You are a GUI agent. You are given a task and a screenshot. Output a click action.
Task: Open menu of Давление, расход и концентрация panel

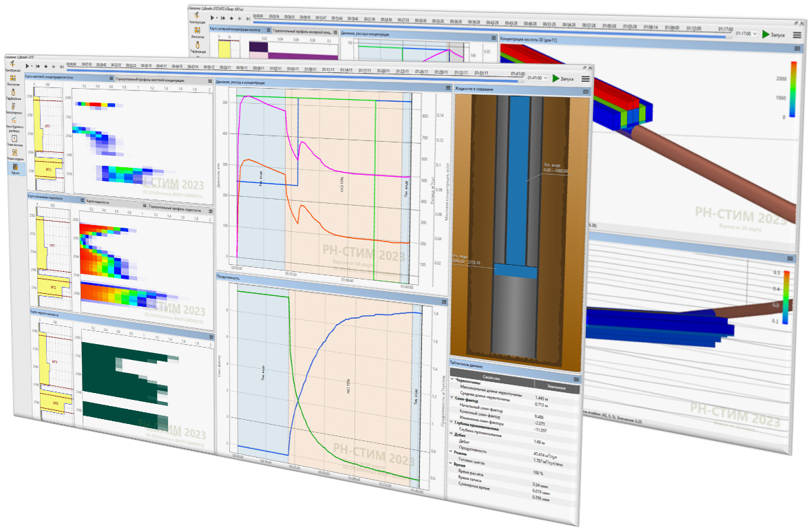click(448, 88)
